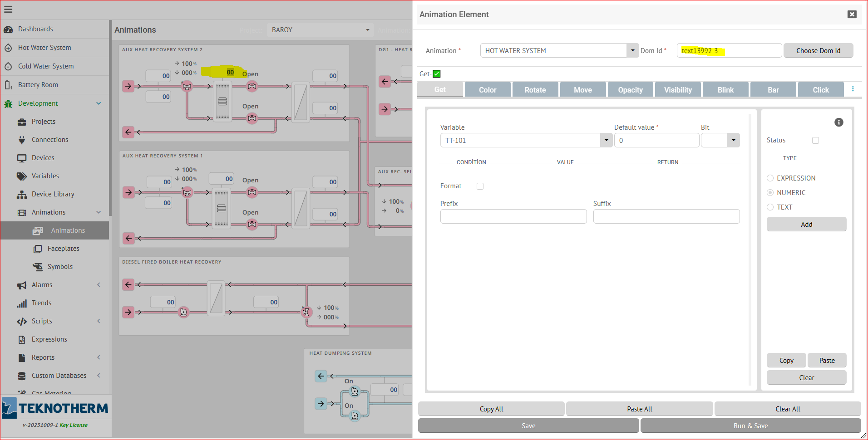Switch to the Visibility tab
Screen dimensions: 868x440
(x=677, y=89)
